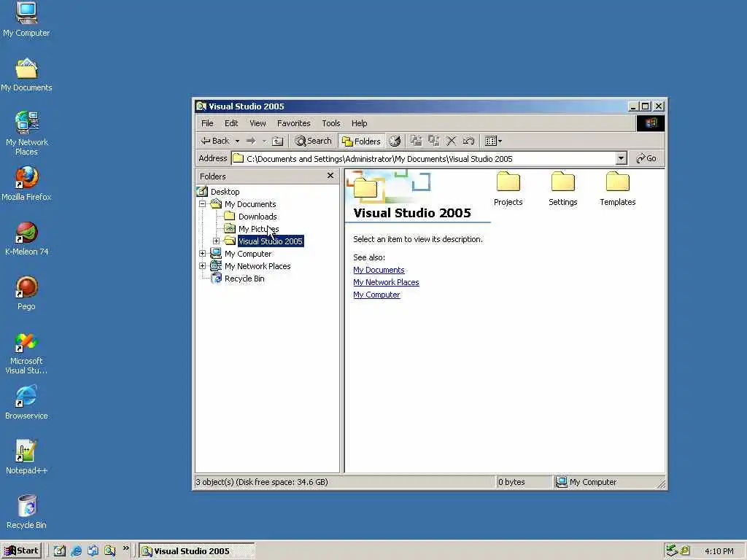Viewport: 747px width, 560px height.
Task: Open the File menu
Action: [207, 123]
